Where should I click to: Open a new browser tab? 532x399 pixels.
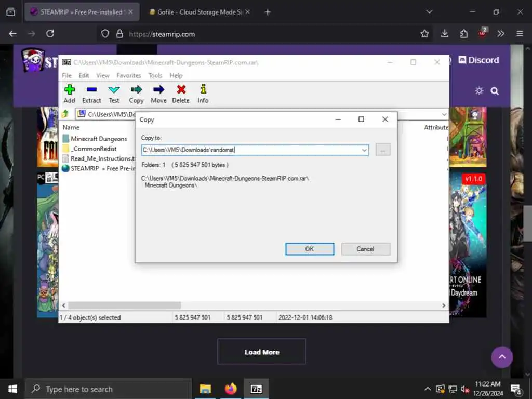[x=268, y=12]
